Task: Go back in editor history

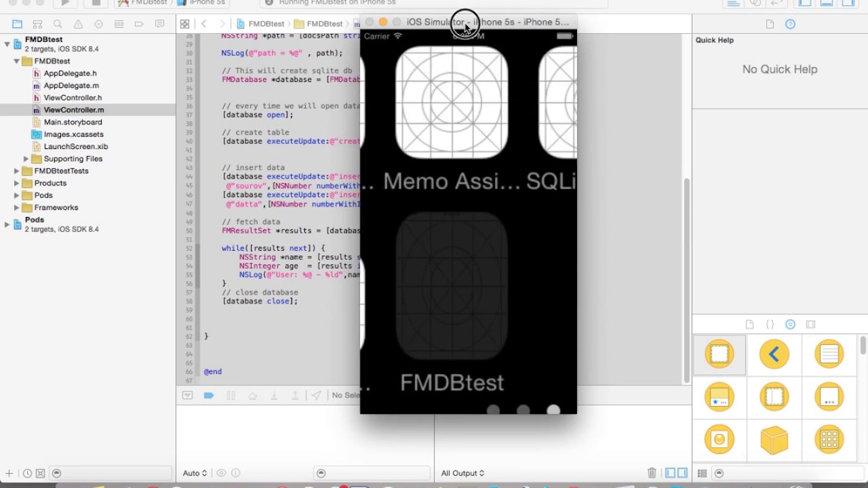Action: (204, 24)
